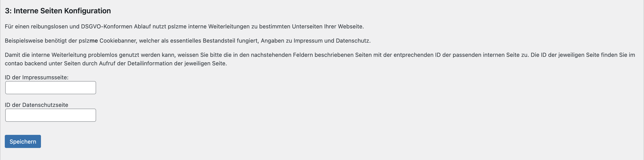The width and height of the screenshot is (644, 160).
Task: Click the word "Datenschutz." ending second paragraph
Action: tap(353, 41)
